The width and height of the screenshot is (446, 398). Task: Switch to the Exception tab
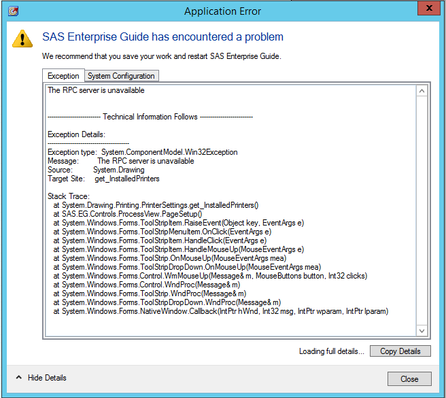coord(63,76)
